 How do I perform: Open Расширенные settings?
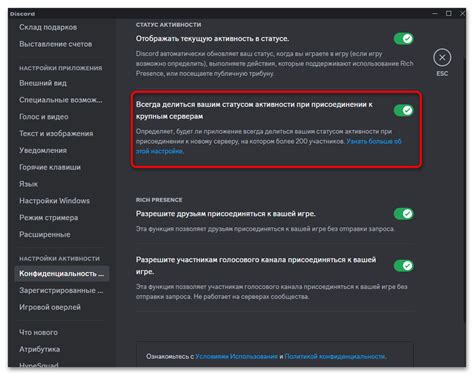coord(45,234)
